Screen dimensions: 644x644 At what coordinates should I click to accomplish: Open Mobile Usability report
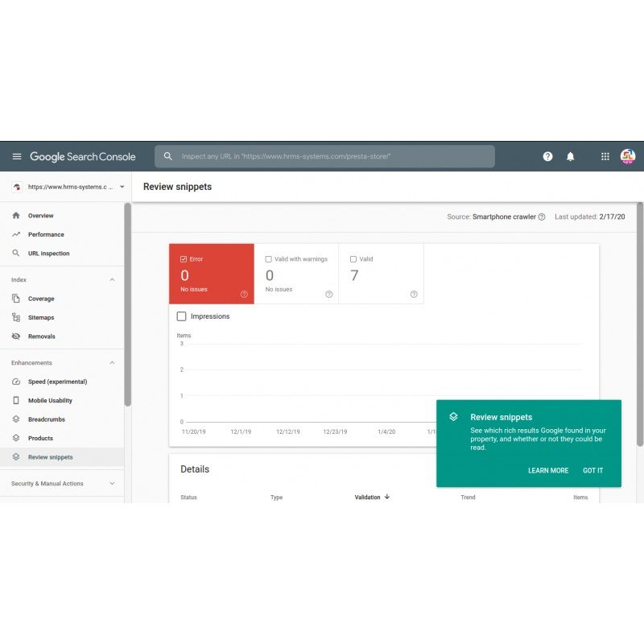(x=62, y=400)
